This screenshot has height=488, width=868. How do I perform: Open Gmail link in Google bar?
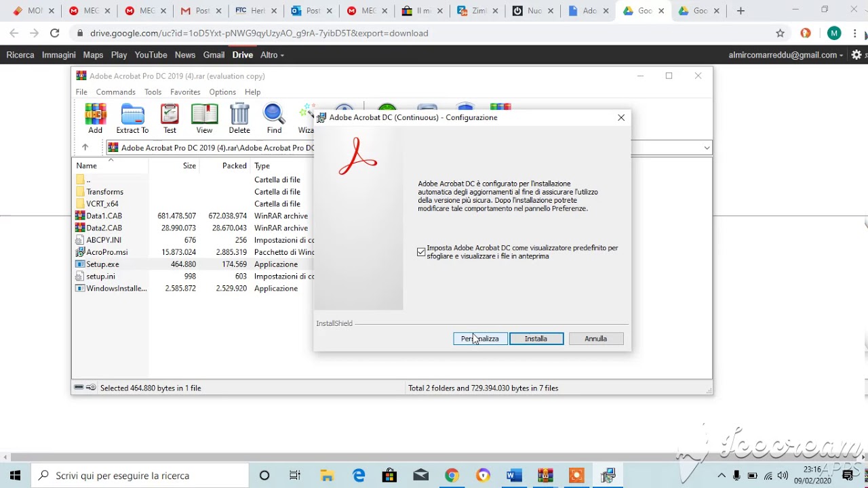click(x=214, y=55)
